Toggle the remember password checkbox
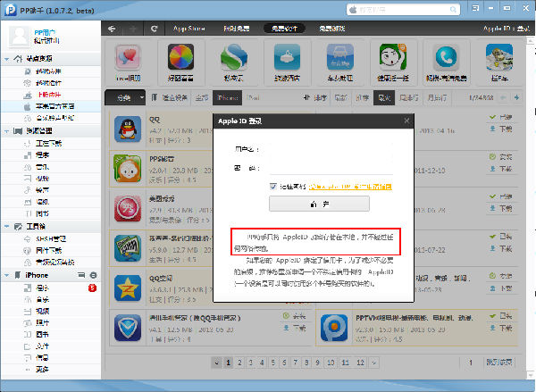This screenshot has height=392, width=536. pyautogui.click(x=272, y=187)
